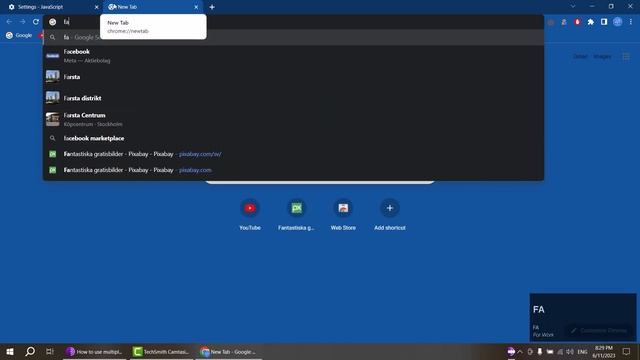This screenshot has width=640, height=360.
Task: Open the pixabay.com/sv/ suggestion
Action: pos(293,154)
